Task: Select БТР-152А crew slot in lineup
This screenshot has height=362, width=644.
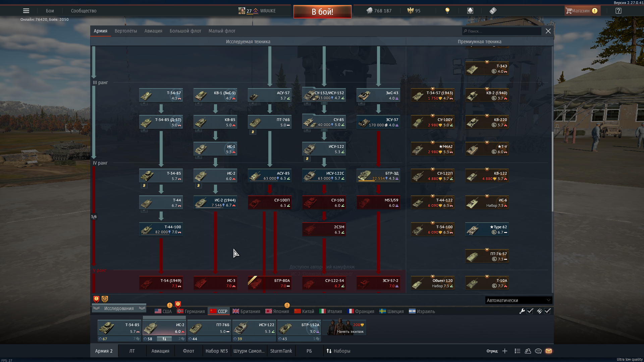Action: (299, 327)
